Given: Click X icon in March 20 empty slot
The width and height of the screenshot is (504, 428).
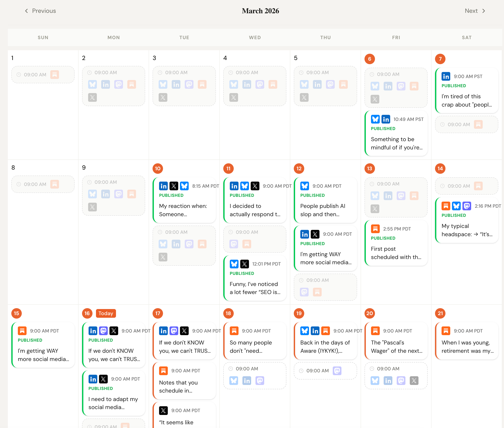Looking at the screenshot, I should (x=414, y=381).
